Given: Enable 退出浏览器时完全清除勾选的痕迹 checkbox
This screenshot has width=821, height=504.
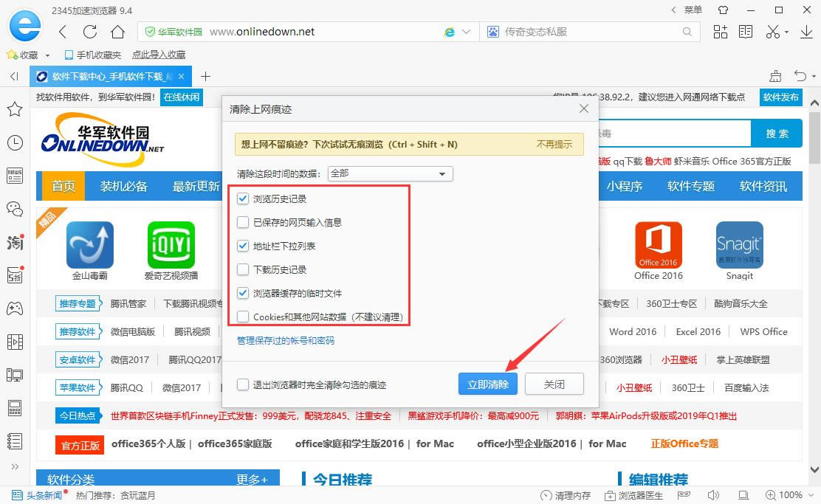Looking at the screenshot, I should pyautogui.click(x=242, y=384).
